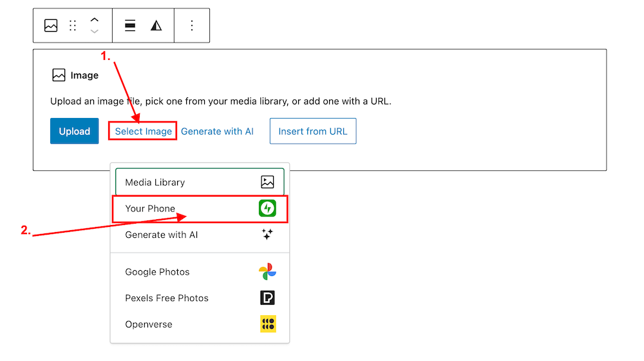
Task: Select Openverse from the dropdown list
Action: (149, 324)
